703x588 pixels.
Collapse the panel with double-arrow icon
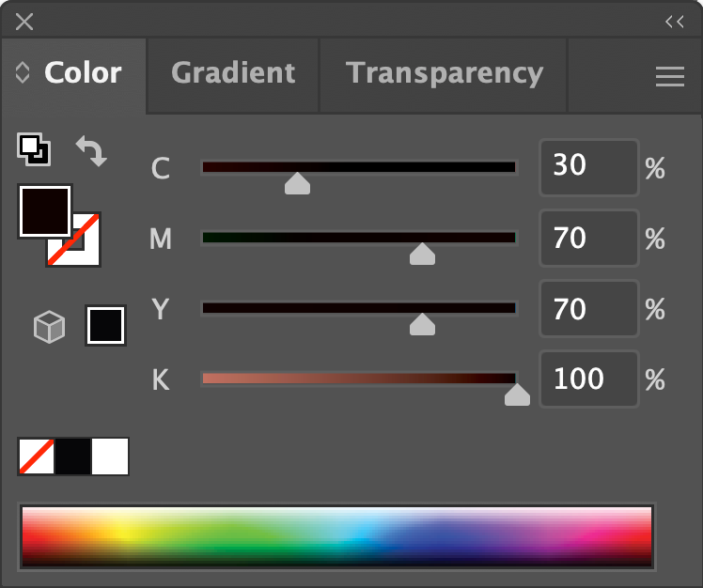(x=674, y=22)
